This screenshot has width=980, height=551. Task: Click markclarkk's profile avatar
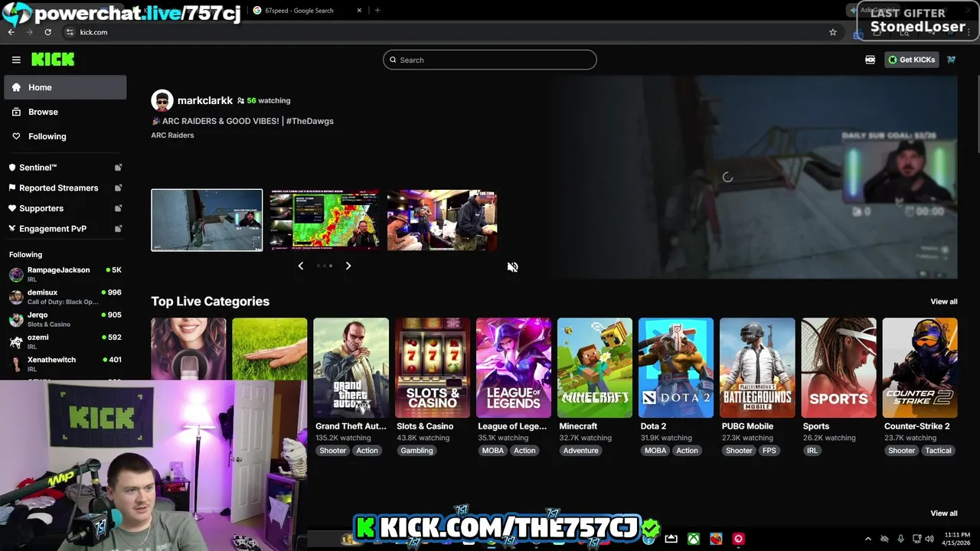(x=162, y=100)
